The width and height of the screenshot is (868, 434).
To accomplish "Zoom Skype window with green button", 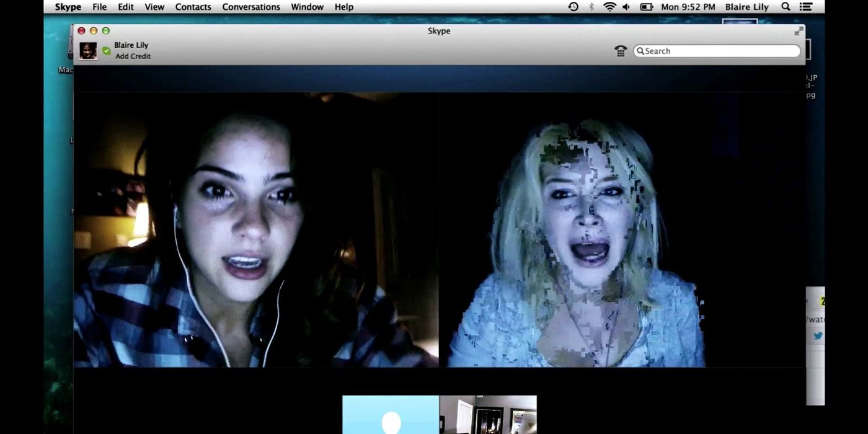I will tap(106, 31).
